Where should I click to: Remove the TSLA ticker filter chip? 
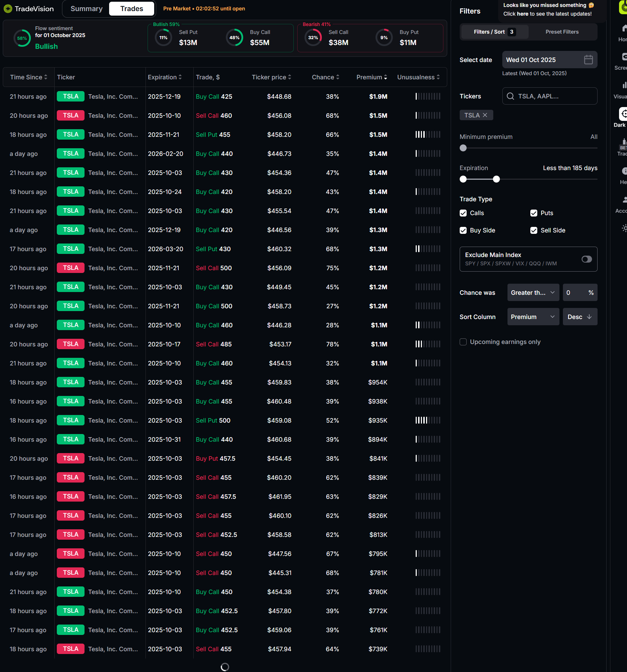pos(485,115)
